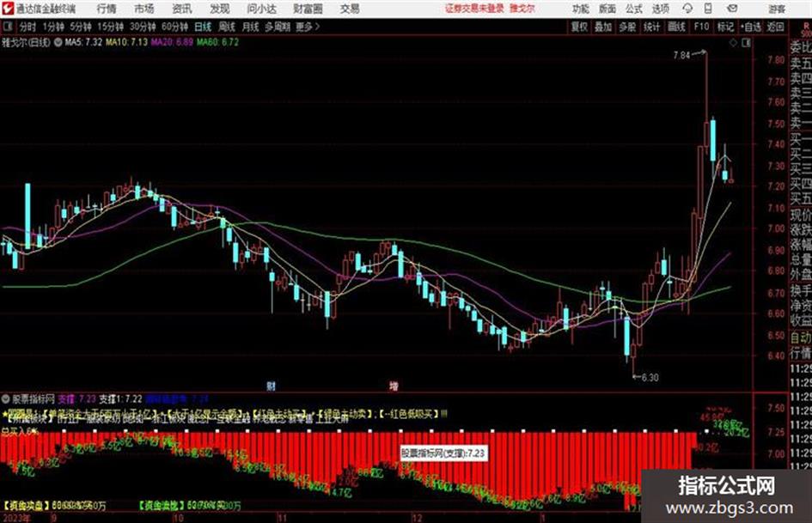Expand the 更多 period options
812x523 pixels.
(308, 27)
